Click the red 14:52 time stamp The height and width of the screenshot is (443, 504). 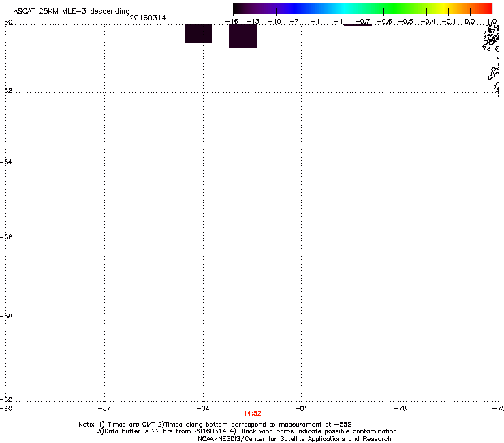coord(252,414)
